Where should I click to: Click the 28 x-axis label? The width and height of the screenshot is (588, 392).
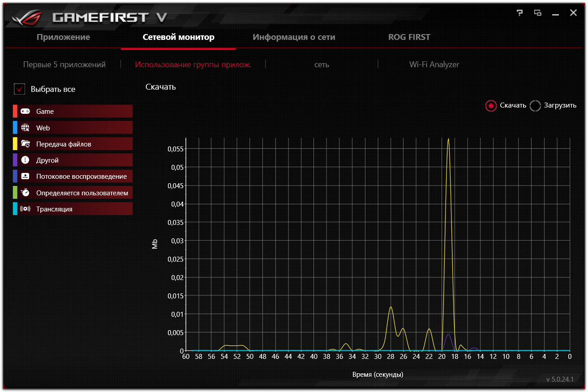[x=391, y=357]
